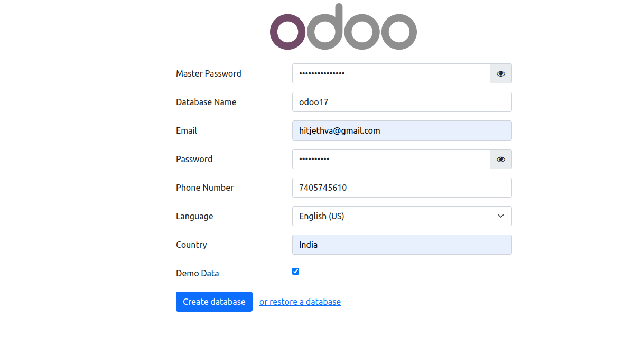Open the Language dropdown showing English (US)
The height and width of the screenshot is (364, 643).
click(402, 216)
